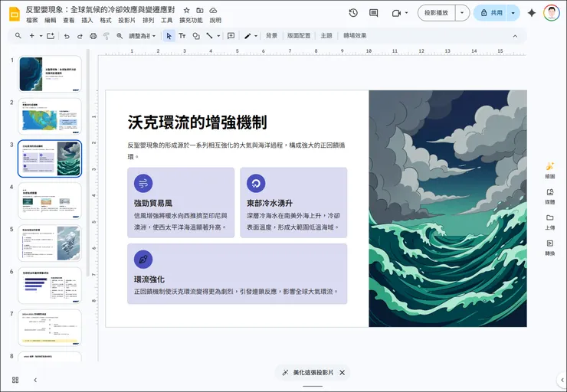Viewport: 567px width, 392px height.
Task: Open the 檔案 menu
Action: point(32,20)
